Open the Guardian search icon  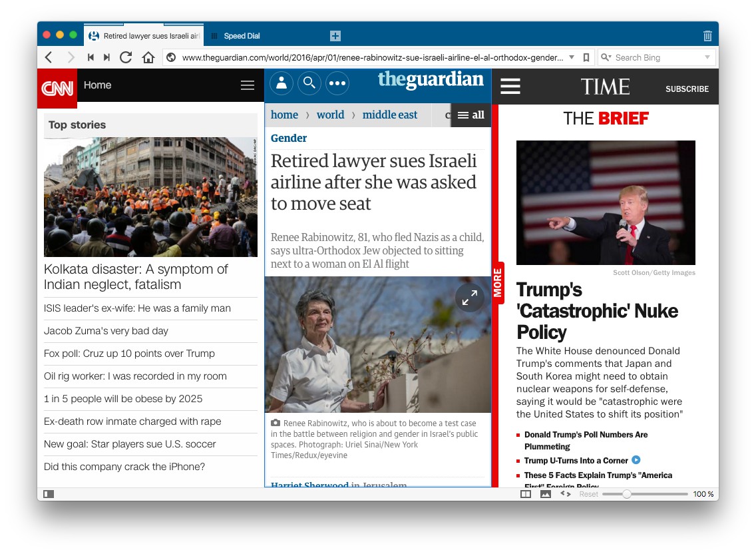pyautogui.click(x=309, y=83)
